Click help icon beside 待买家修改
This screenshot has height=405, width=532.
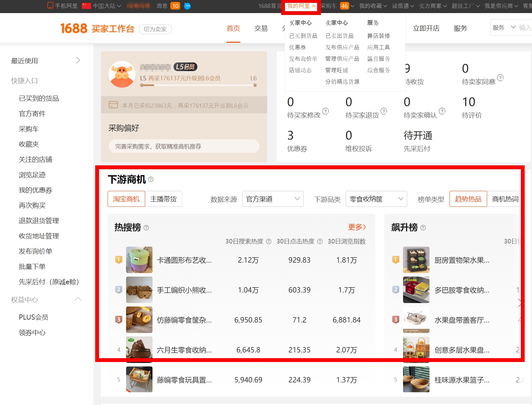coord(326,111)
